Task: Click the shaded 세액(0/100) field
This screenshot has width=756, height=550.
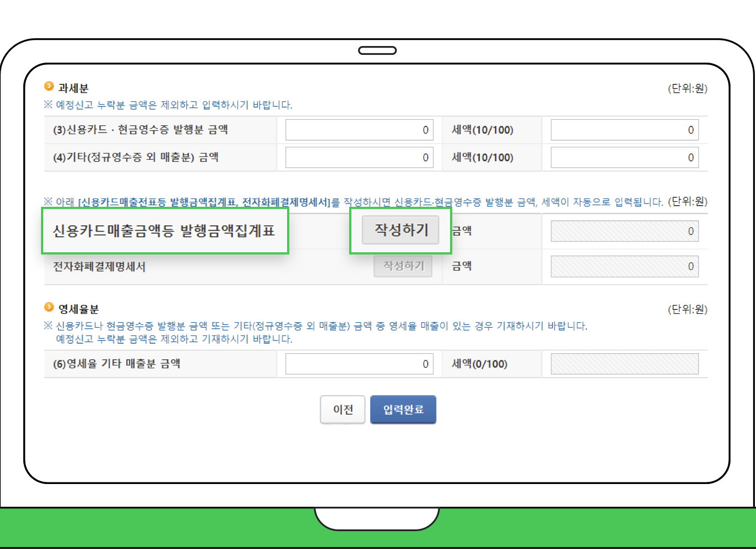Action: [x=624, y=364]
